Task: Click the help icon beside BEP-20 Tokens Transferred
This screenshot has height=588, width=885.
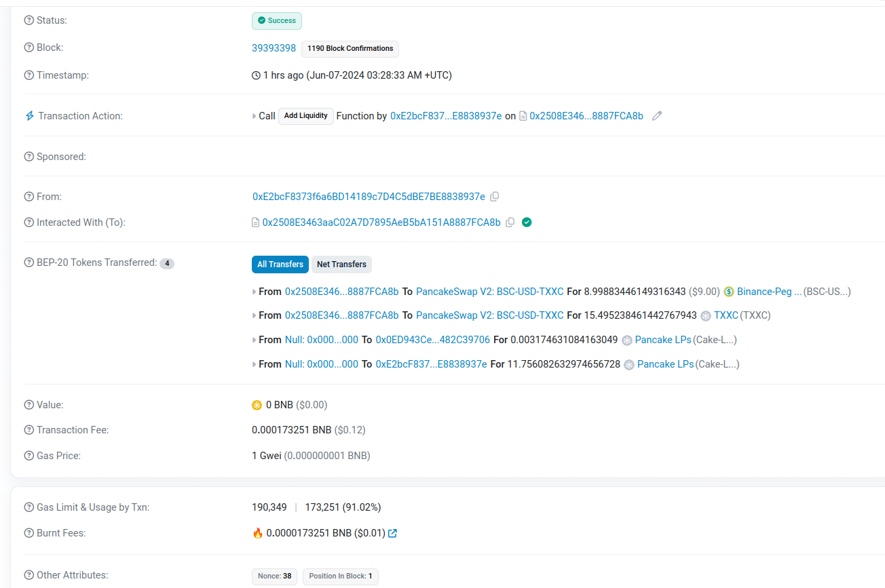Action: (x=29, y=262)
